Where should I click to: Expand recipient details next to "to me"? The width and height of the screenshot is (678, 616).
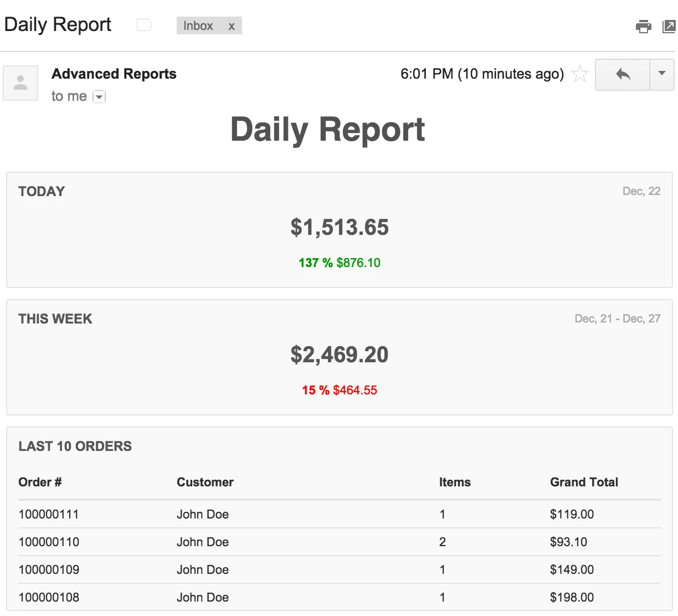[99, 96]
